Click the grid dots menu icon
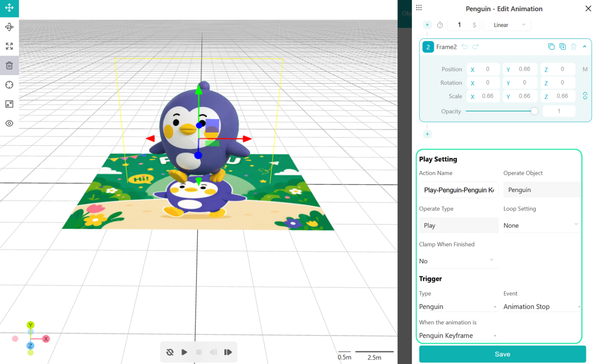 pyautogui.click(x=419, y=7)
